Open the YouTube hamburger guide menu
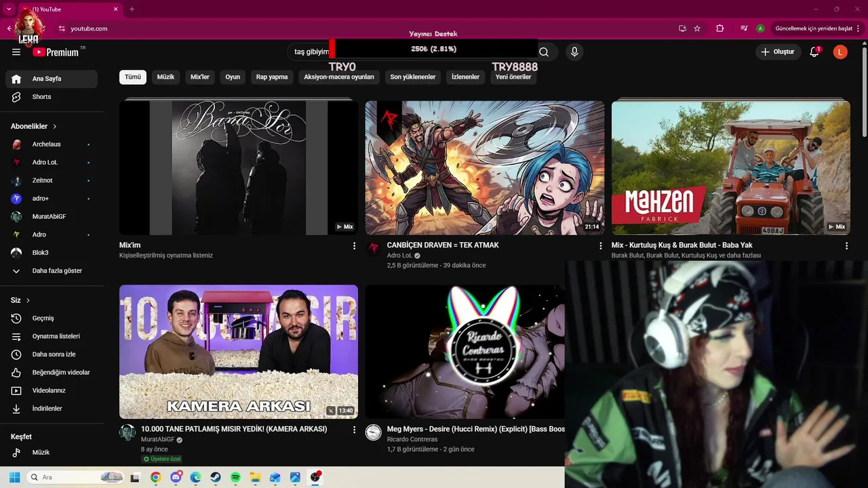The width and height of the screenshot is (868, 488). coord(16,52)
